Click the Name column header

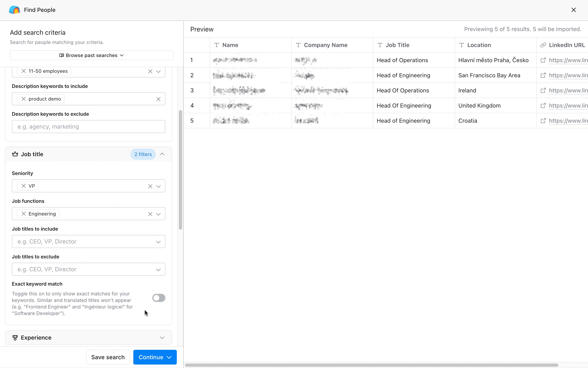coord(251,45)
